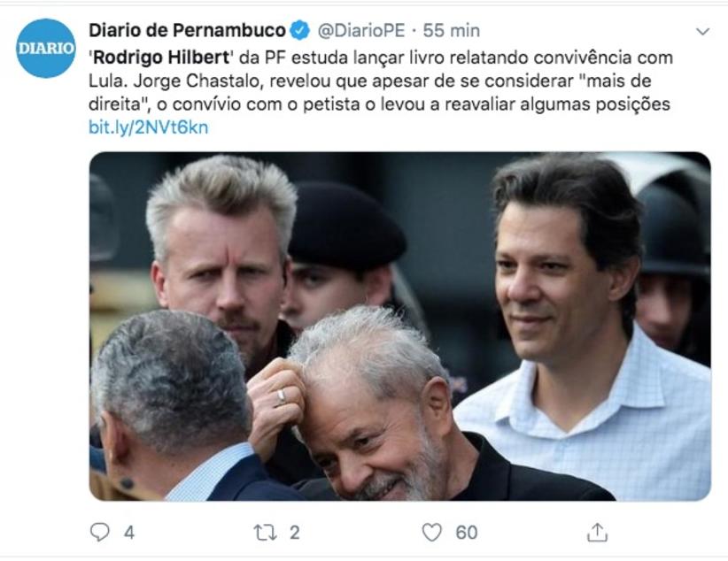Open the 55 min timestamp

(452, 31)
